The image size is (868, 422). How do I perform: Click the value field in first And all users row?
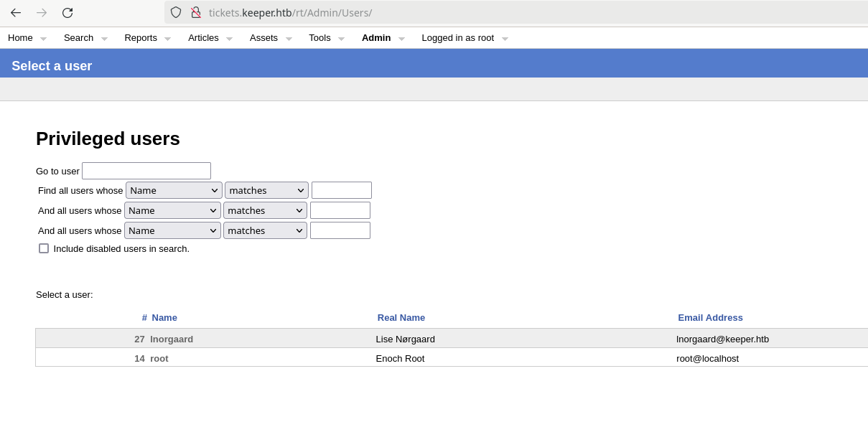coord(340,210)
